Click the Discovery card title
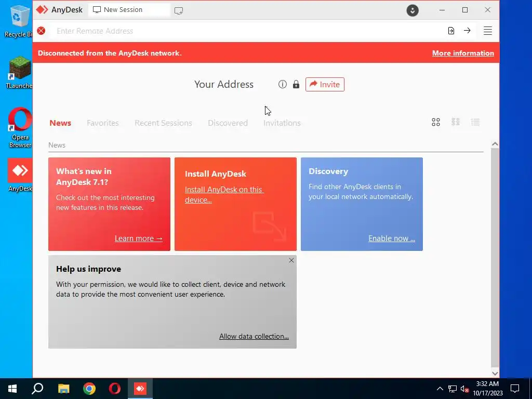Viewport: 532px width, 399px height. pyautogui.click(x=328, y=171)
